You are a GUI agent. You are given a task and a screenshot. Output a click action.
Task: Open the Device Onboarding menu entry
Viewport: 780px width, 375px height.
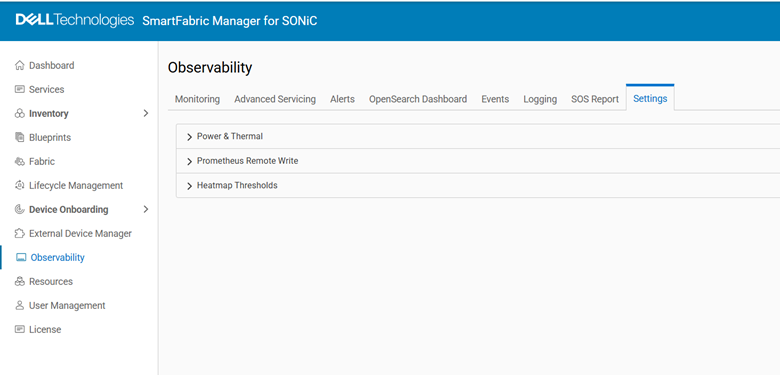[x=69, y=209]
